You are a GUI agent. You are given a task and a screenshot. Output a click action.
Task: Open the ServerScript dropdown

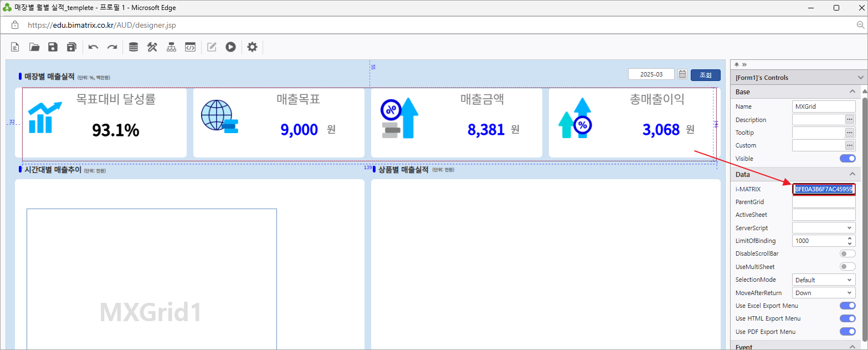click(824, 228)
